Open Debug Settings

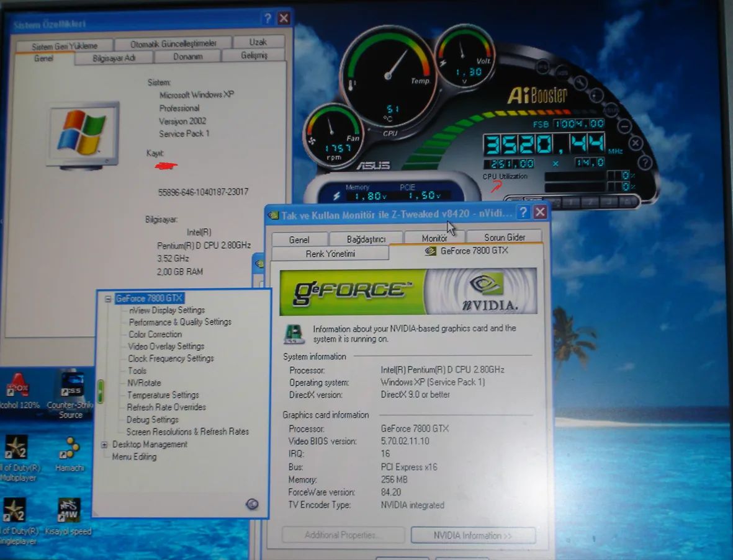coord(153,420)
